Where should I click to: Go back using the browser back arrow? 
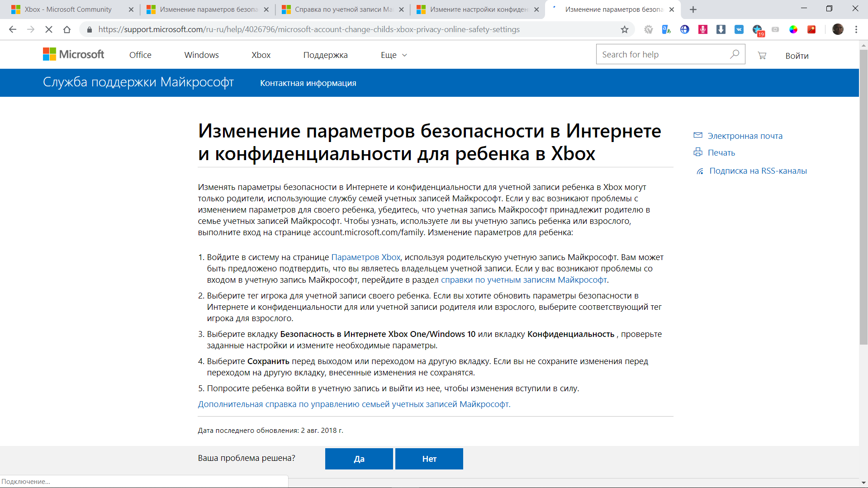point(13,29)
